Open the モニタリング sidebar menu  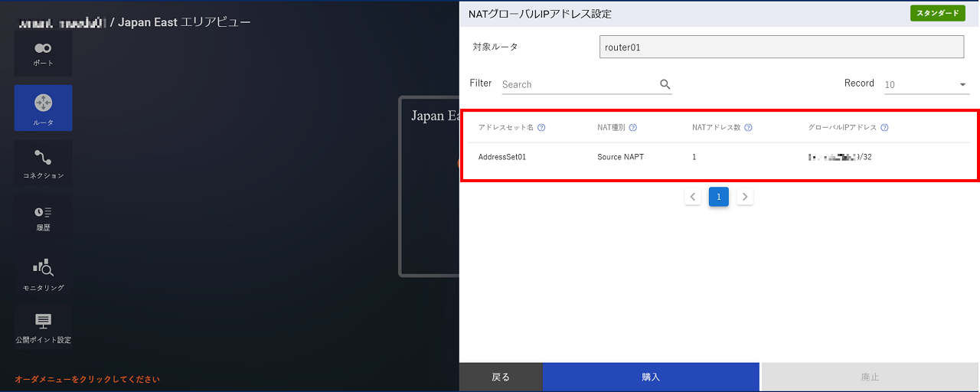[x=43, y=276]
